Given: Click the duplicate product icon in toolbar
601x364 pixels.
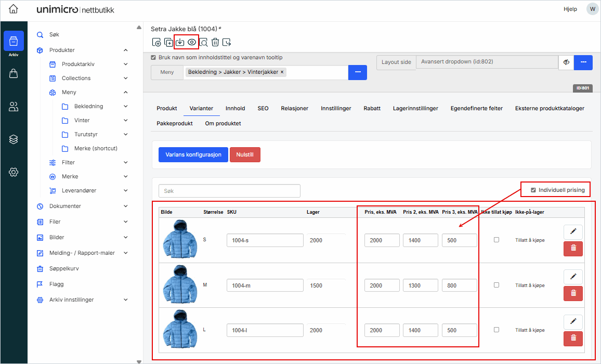Looking at the screenshot, I should (168, 42).
